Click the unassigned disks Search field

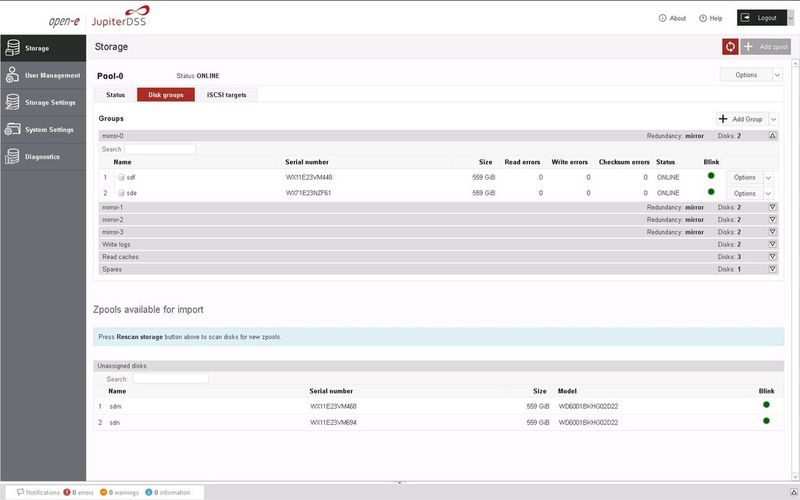click(170, 379)
